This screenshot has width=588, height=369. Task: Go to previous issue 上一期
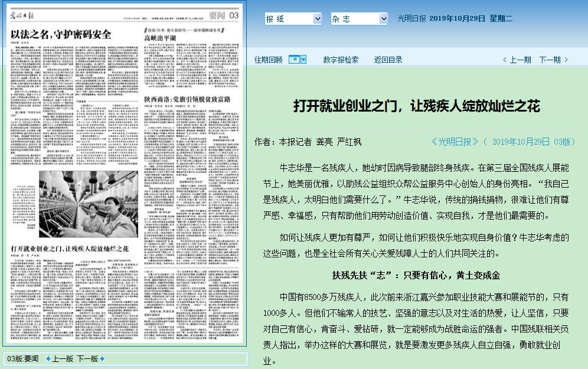click(x=520, y=60)
